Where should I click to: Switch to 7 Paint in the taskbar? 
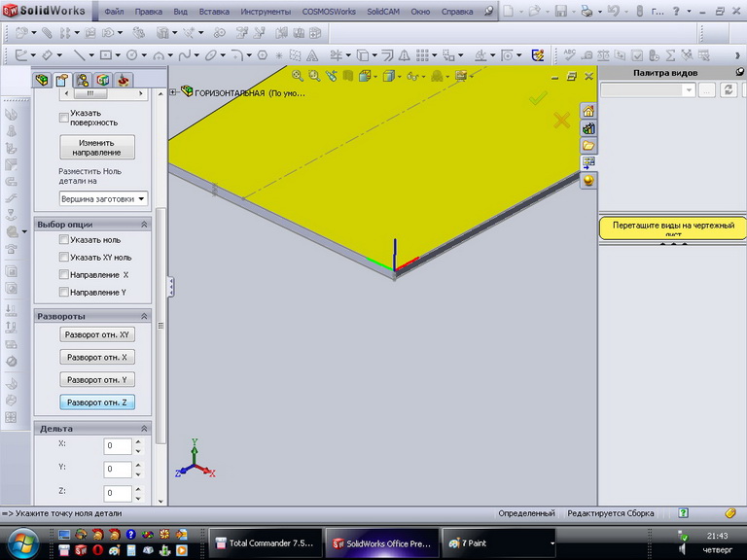click(499, 542)
